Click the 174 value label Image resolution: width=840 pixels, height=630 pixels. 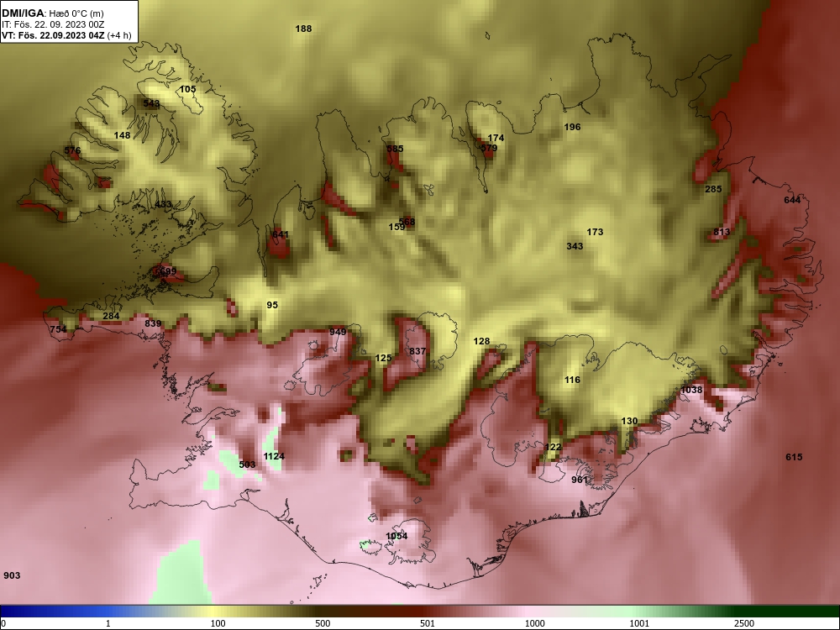point(496,139)
